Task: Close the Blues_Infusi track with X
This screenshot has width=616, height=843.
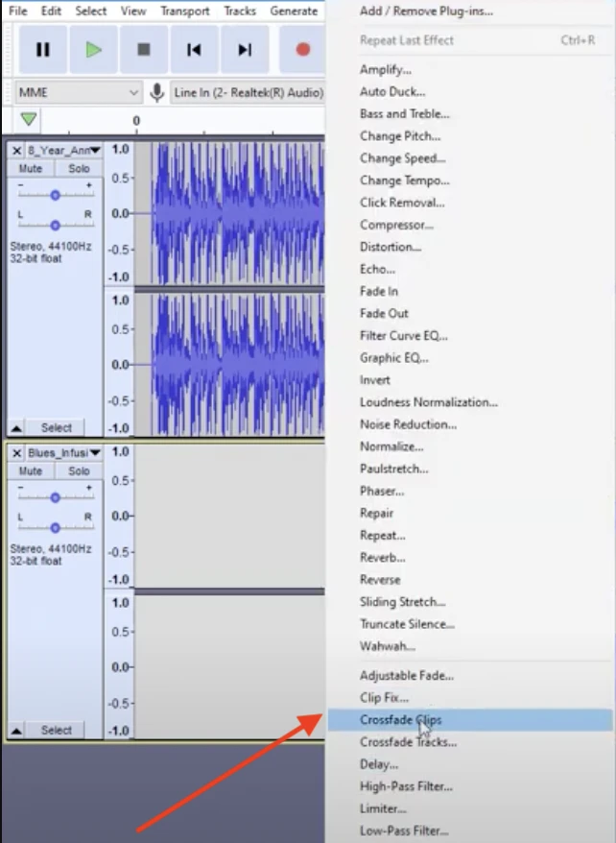Action: click(16, 452)
